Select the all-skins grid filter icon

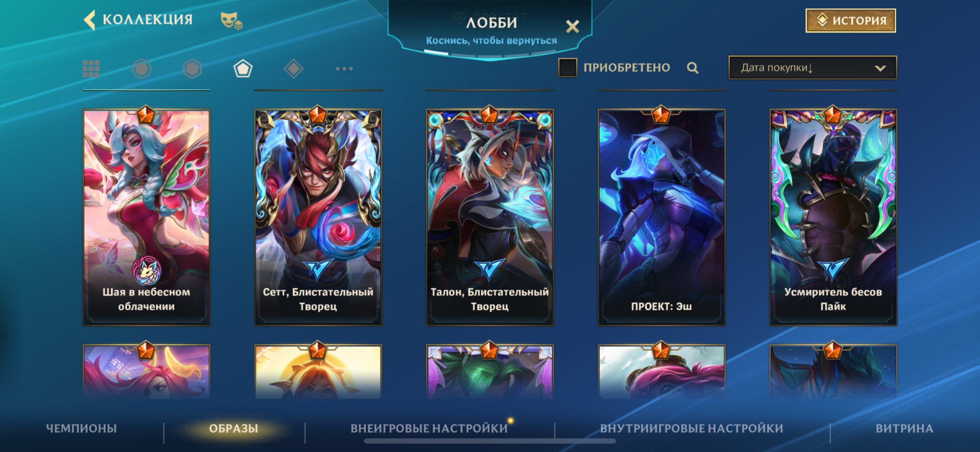(91, 69)
